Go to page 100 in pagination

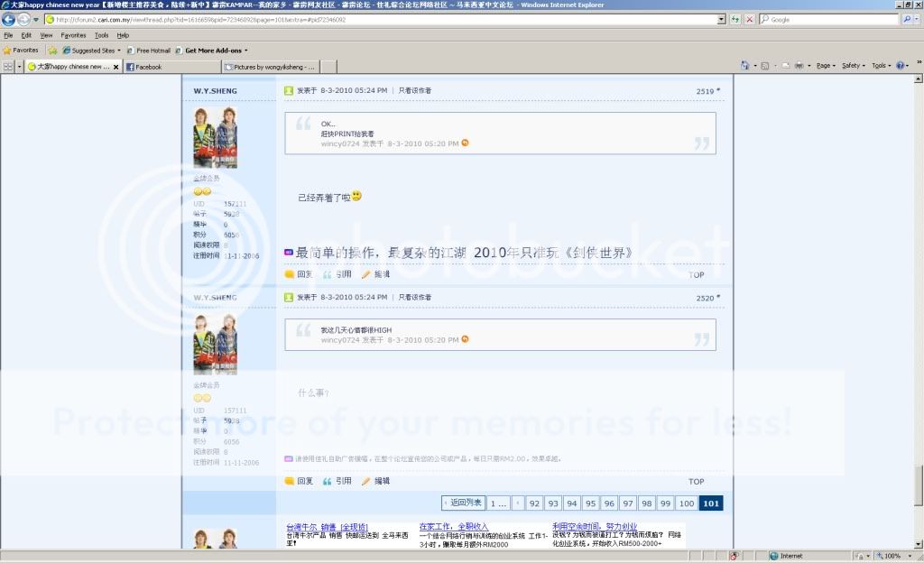(686, 503)
